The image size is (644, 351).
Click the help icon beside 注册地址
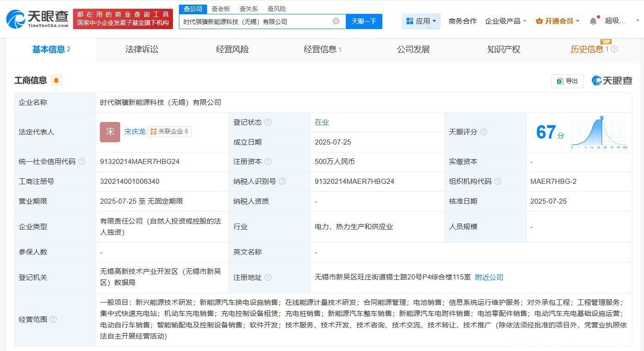point(268,278)
